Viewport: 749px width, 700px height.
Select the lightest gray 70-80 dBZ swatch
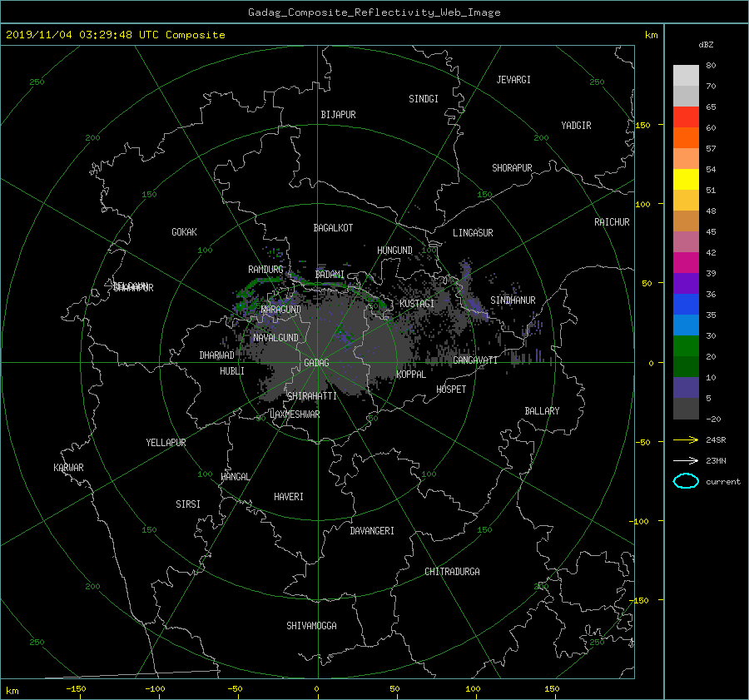tap(686, 76)
